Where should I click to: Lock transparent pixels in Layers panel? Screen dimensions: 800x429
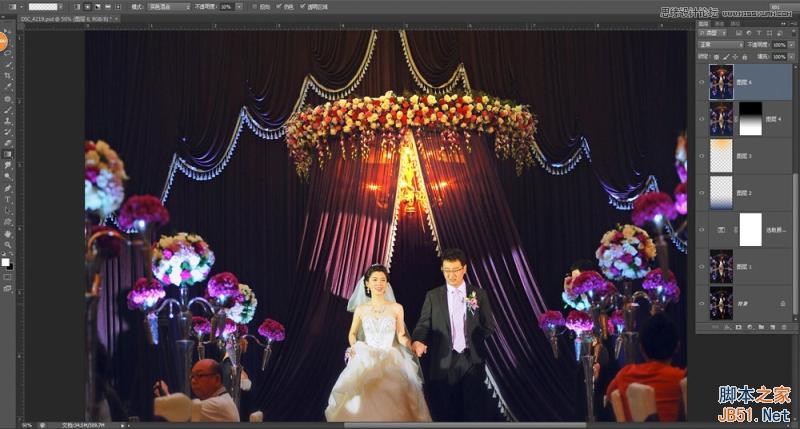click(716, 57)
